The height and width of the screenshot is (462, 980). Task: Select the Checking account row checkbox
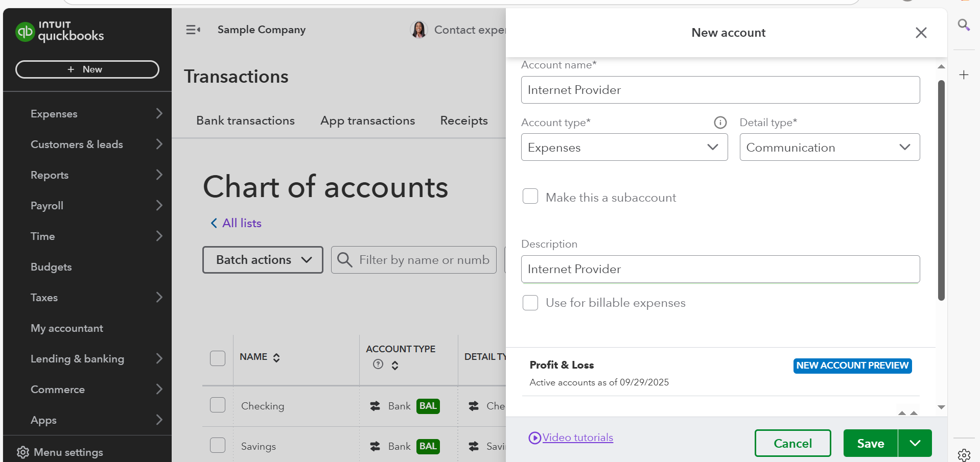coord(218,405)
